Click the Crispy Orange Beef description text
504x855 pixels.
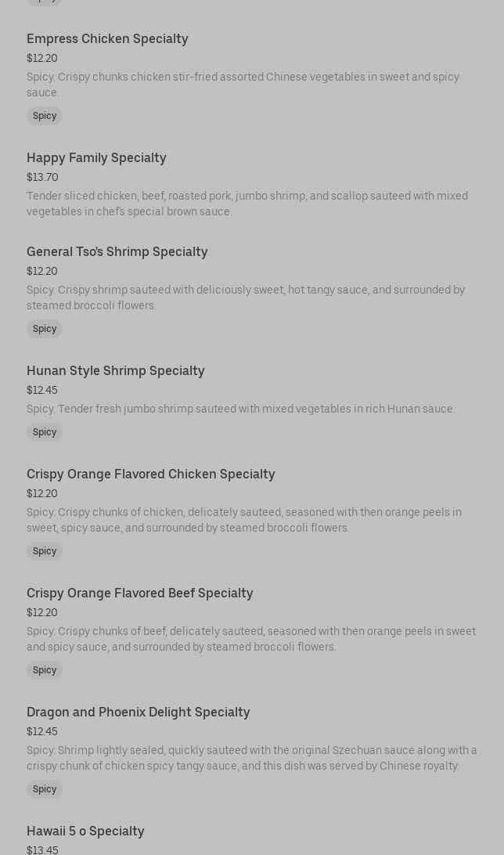tap(250, 639)
